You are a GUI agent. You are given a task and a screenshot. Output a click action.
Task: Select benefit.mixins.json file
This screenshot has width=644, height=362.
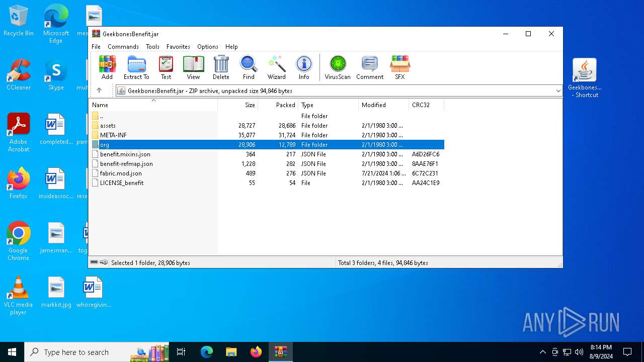point(267,154)
